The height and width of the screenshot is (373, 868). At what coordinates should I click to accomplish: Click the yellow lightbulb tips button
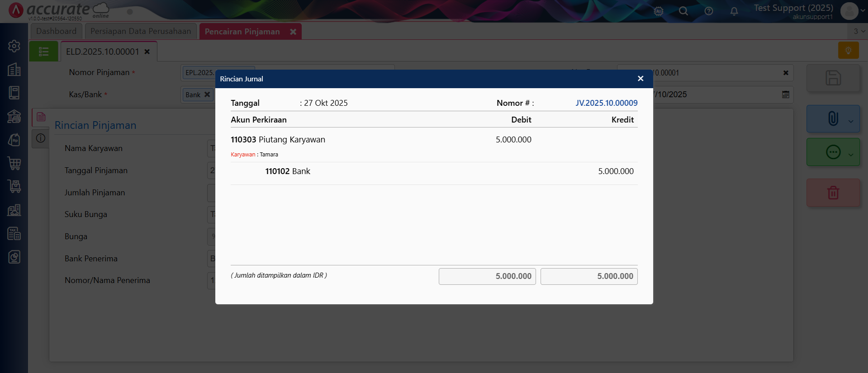pyautogui.click(x=848, y=50)
